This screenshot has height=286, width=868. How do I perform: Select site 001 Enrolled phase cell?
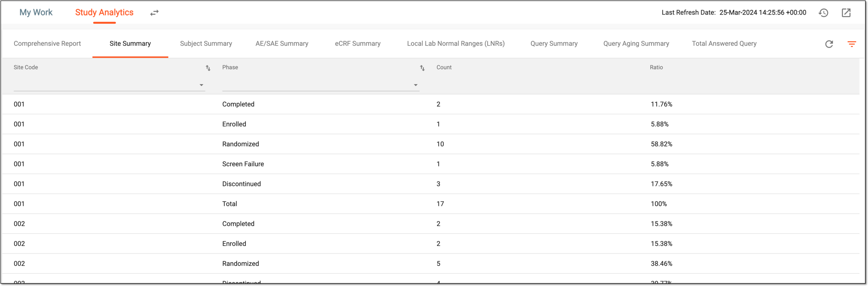pyautogui.click(x=234, y=124)
